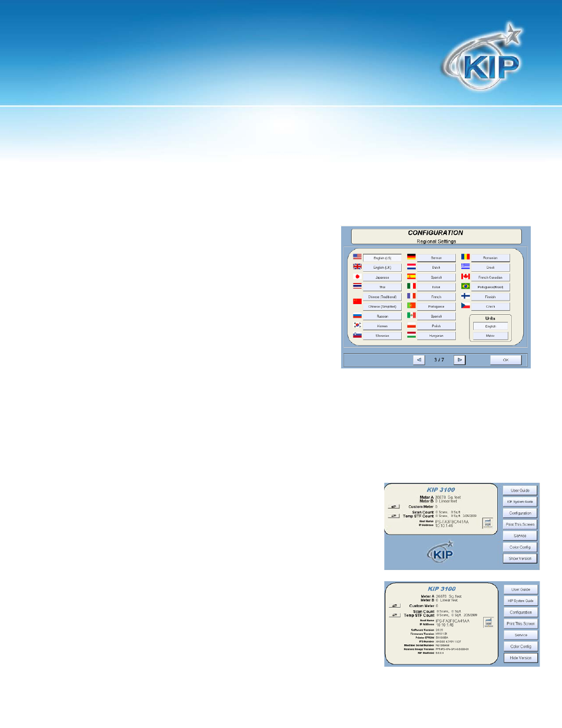The width and height of the screenshot is (562, 728).
Task: Click the France flag icon
Action: pos(411,296)
